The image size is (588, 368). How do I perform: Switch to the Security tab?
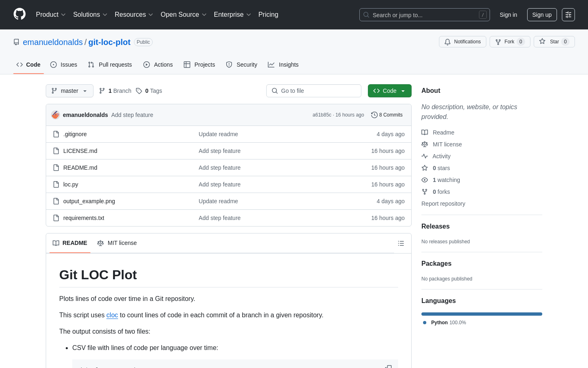(x=242, y=65)
